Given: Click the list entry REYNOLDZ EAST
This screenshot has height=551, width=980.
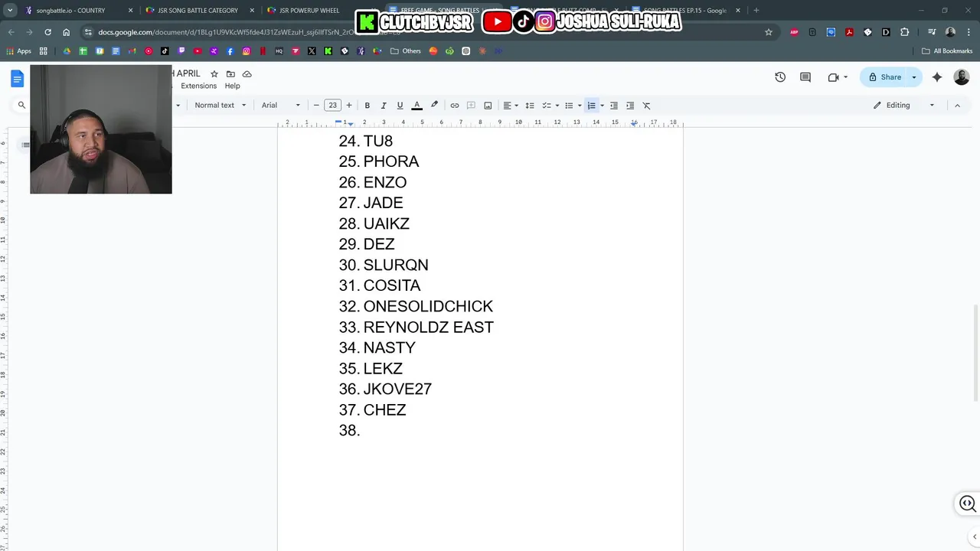Looking at the screenshot, I should (x=428, y=327).
